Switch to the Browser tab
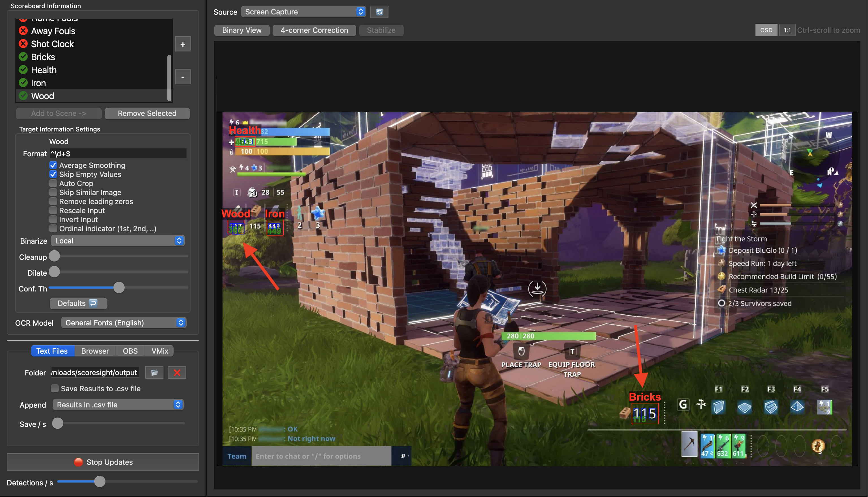This screenshot has width=868, height=497. pos(95,351)
